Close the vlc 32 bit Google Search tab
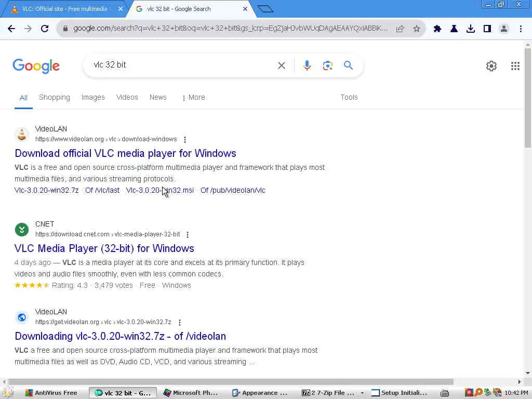The height and width of the screenshot is (399, 532). click(x=245, y=9)
